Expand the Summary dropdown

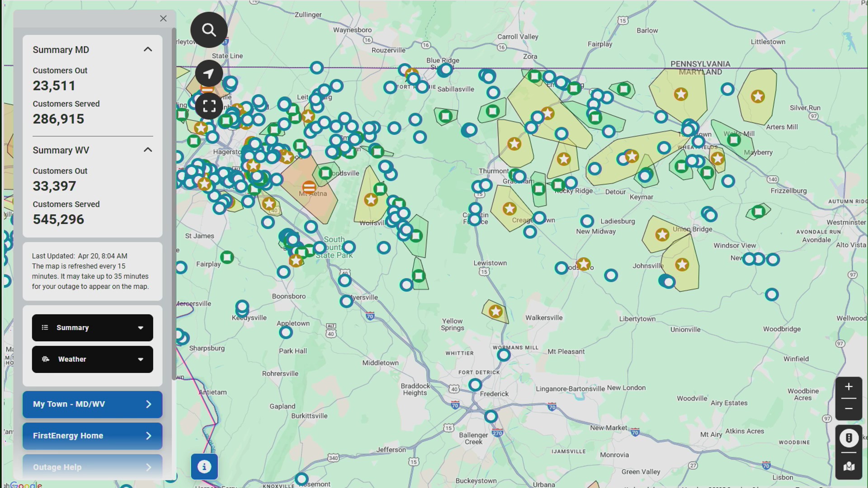coord(140,328)
